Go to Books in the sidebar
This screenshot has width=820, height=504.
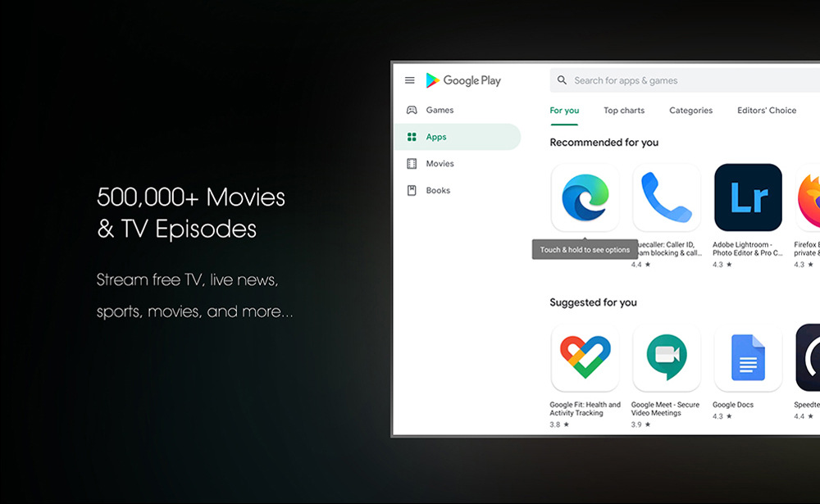[x=438, y=190]
